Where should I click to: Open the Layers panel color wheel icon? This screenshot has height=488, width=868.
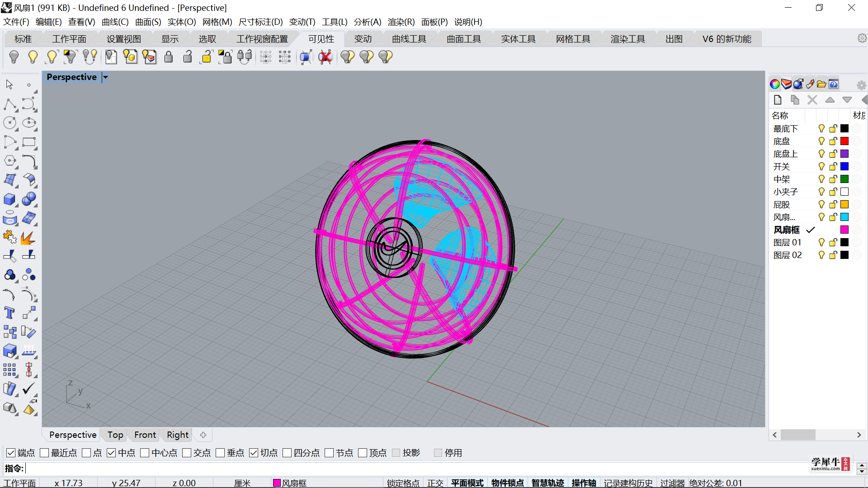[x=774, y=84]
